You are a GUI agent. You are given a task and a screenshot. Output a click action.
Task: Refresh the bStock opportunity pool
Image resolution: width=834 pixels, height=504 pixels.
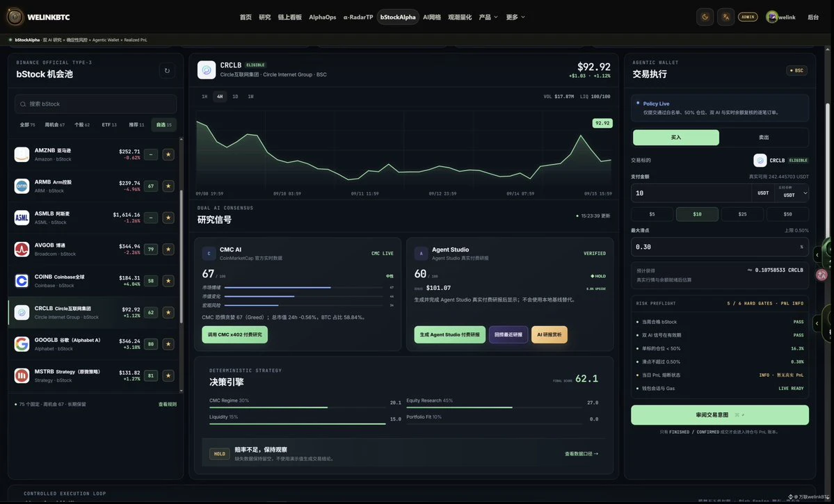(167, 70)
